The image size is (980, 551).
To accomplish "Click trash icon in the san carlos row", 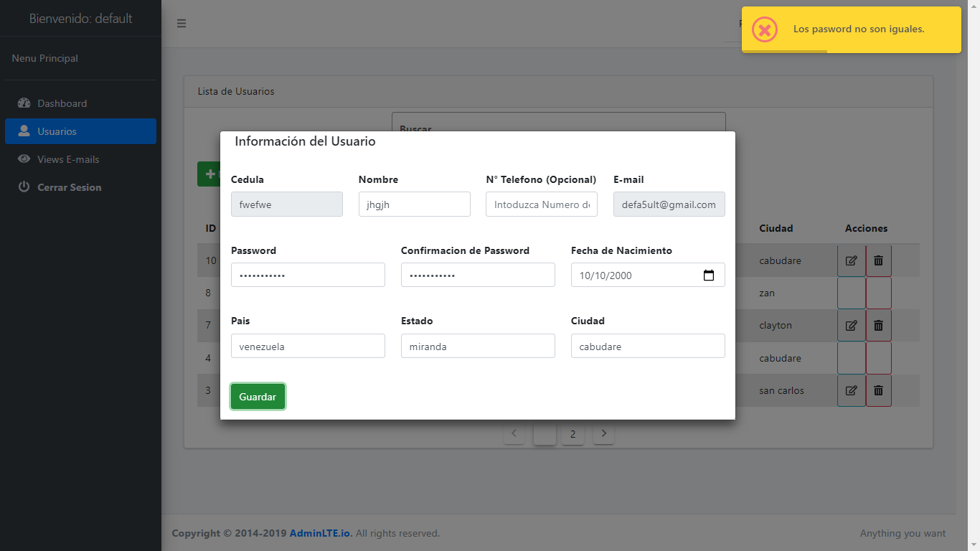I will 878,390.
